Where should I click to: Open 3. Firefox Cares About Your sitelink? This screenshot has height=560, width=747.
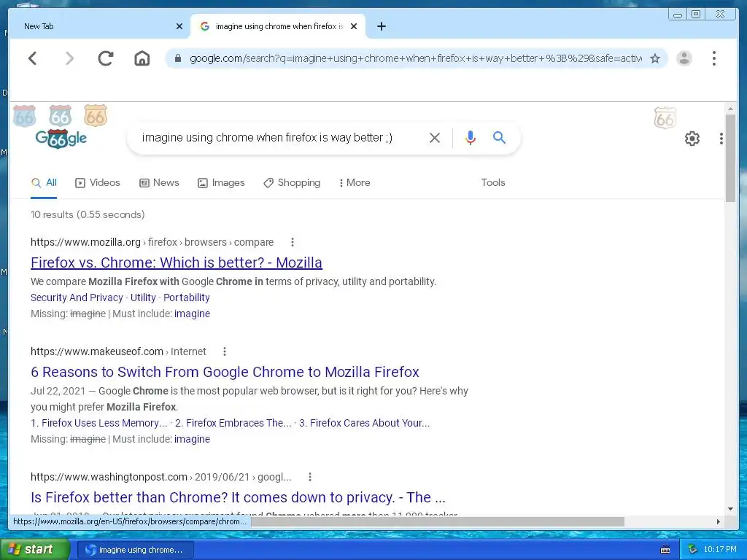(365, 423)
